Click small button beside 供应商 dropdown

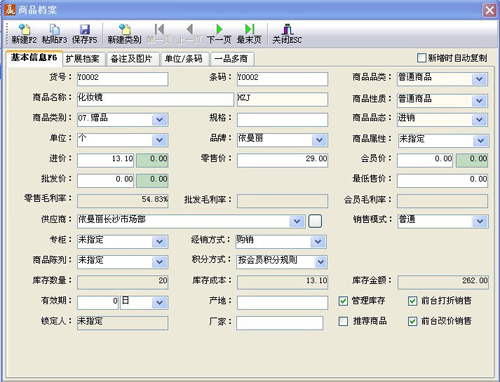pyautogui.click(x=315, y=221)
